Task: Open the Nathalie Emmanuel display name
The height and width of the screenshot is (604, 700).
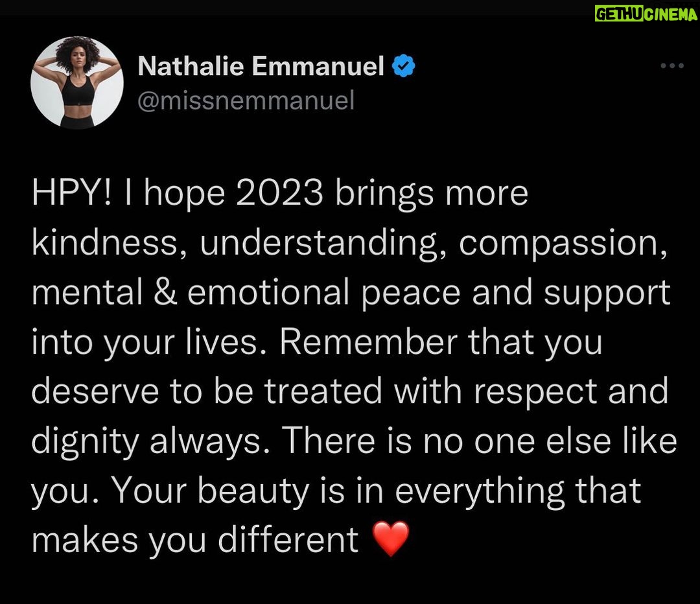Action: pos(261,66)
